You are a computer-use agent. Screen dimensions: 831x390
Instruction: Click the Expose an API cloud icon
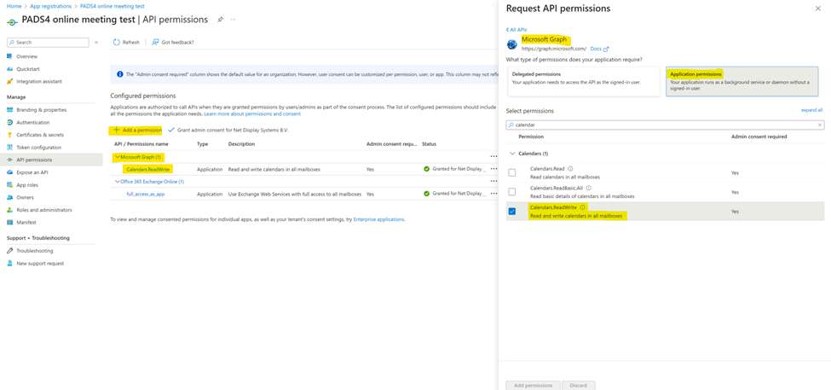(x=10, y=172)
